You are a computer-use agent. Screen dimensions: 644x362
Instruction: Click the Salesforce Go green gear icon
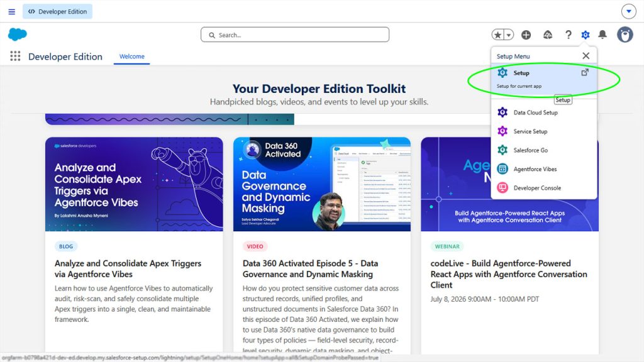pyautogui.click(x=502, y=150)
